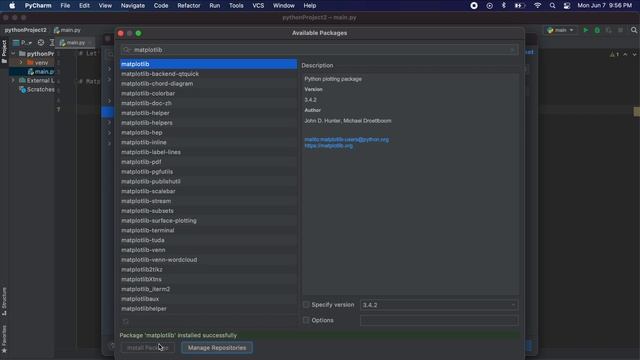Click the Run with Coverage icon
The height and width of the screenshot is (360, 640).
pyautogui.click(x=609, y=30)
